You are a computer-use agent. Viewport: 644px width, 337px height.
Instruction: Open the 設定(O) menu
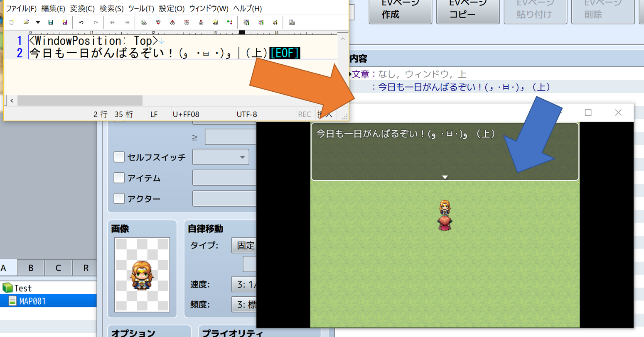click(172, 8)
